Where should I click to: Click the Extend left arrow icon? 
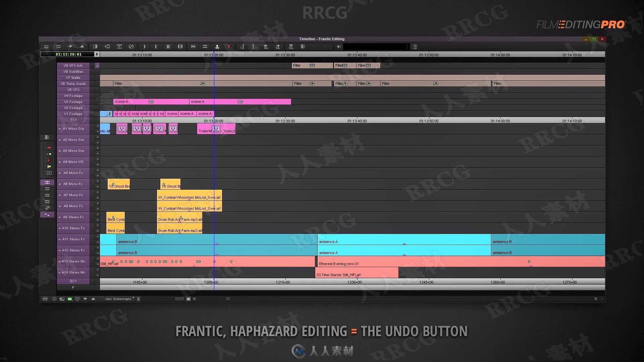tap(266, 47)
